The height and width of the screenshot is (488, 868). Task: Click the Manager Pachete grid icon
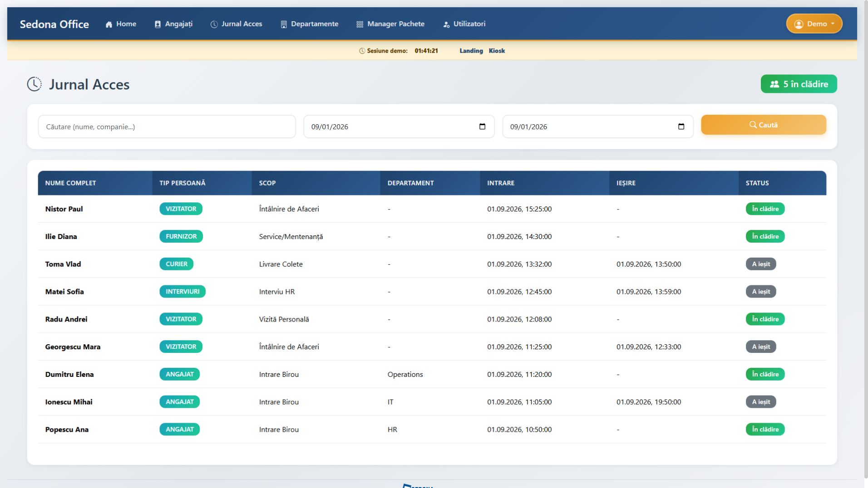360,24
